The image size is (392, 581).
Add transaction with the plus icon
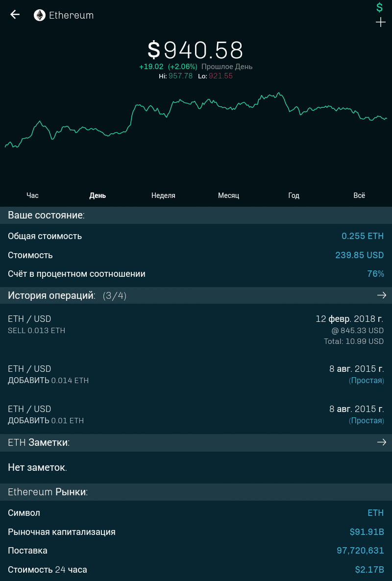pos(380,22)
